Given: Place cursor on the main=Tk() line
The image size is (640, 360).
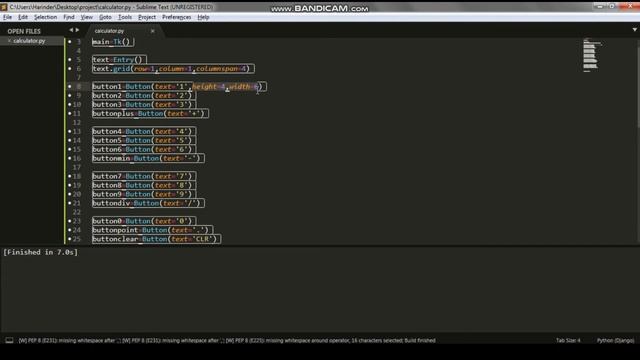Looking at the screenshot, I should click(x=113, y=42).
